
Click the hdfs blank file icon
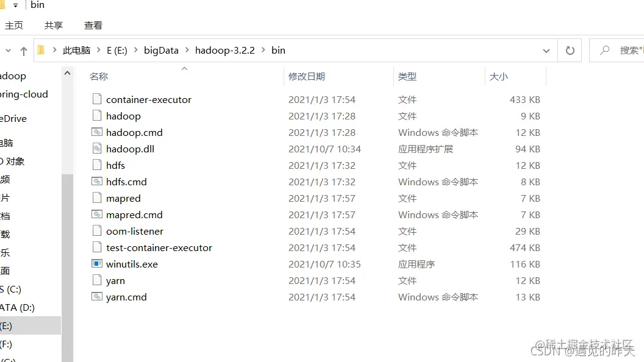click(x=97, y=165)
